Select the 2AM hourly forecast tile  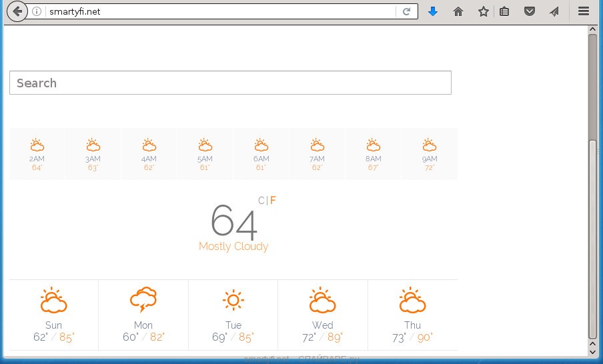(x=37, y=154)
